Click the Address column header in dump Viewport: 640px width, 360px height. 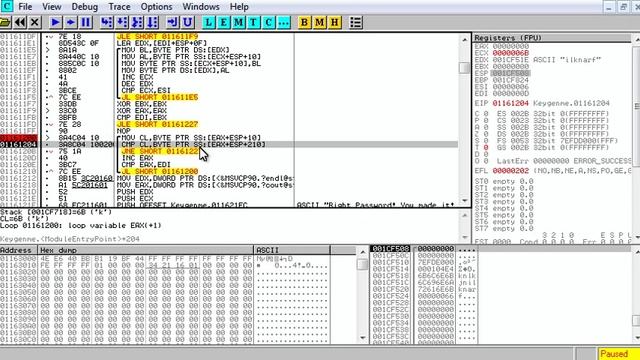19,250
